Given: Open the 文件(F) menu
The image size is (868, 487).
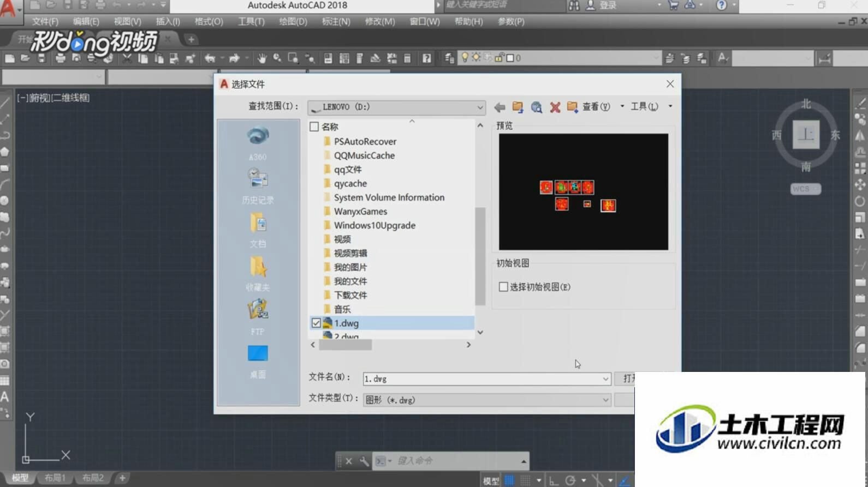Looking at the screenshot, I should [x=45, y=21].
